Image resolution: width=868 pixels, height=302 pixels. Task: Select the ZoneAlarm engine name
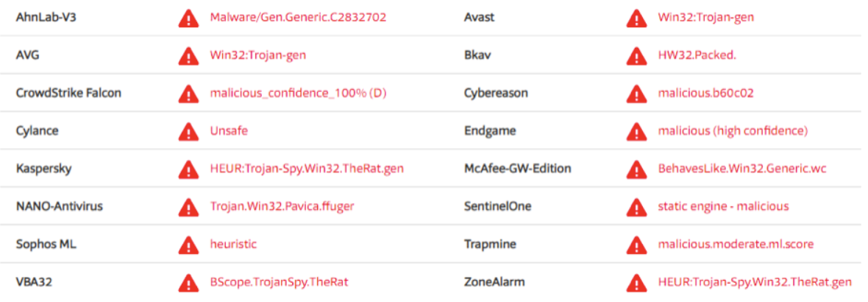(494, 282)
